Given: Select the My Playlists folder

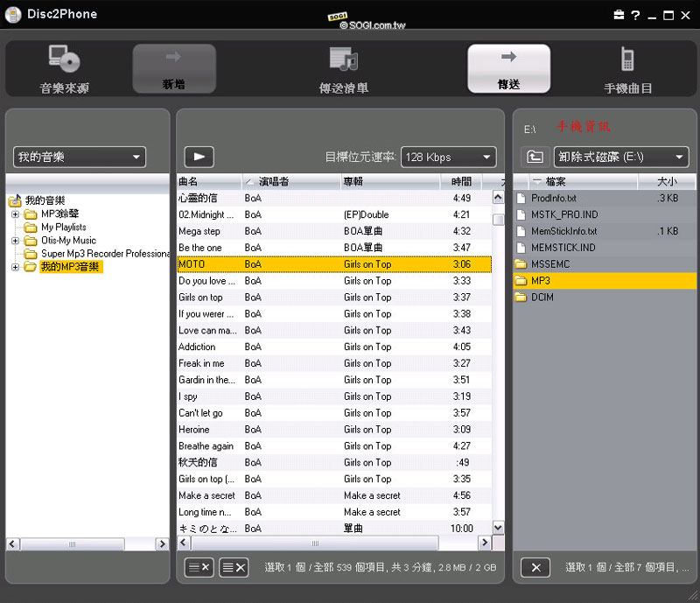Looking at the screenshot, I should [63, 228].
